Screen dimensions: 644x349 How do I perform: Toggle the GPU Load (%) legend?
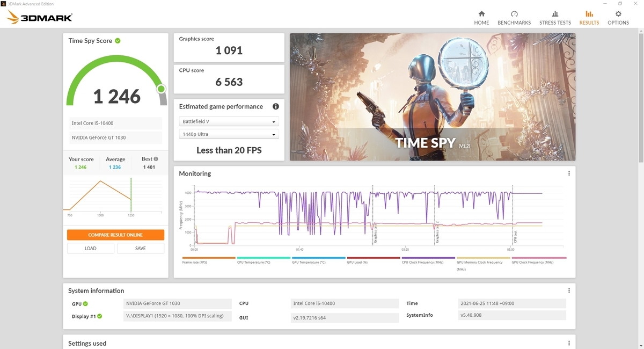coord(374,260)
